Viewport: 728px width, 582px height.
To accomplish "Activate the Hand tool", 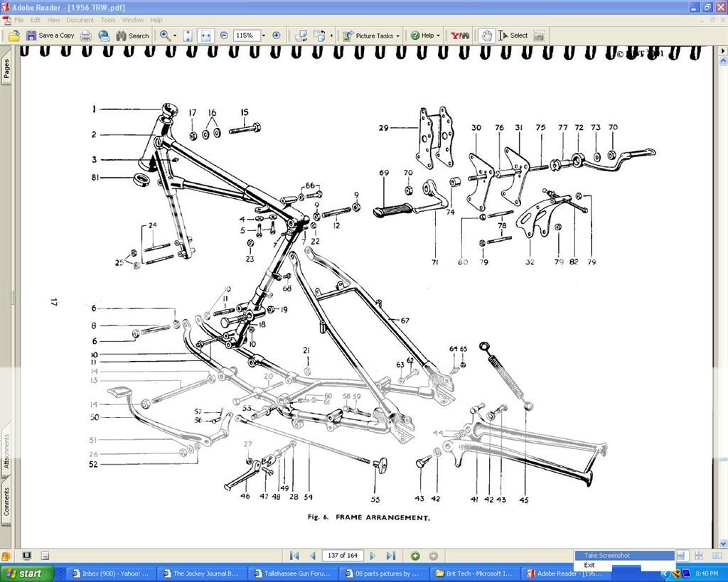I will (488, 36).
